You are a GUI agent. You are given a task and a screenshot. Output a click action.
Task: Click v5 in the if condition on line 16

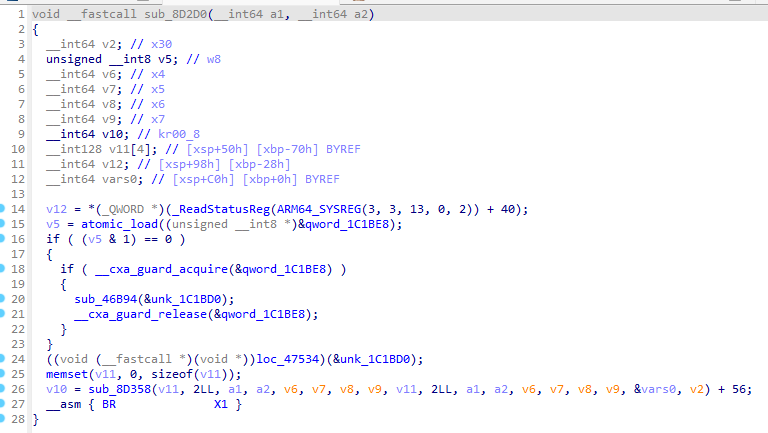95,239
